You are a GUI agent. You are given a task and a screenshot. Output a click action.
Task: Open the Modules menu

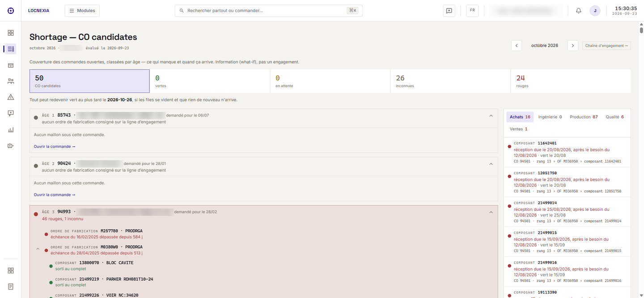(x=82, y=10)
